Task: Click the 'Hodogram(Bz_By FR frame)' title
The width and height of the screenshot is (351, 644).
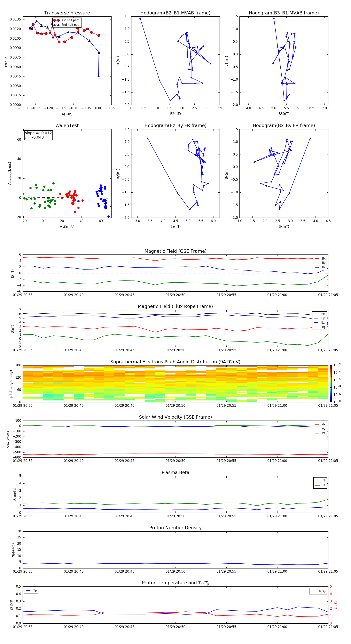Action: click(x=175, y=125)
